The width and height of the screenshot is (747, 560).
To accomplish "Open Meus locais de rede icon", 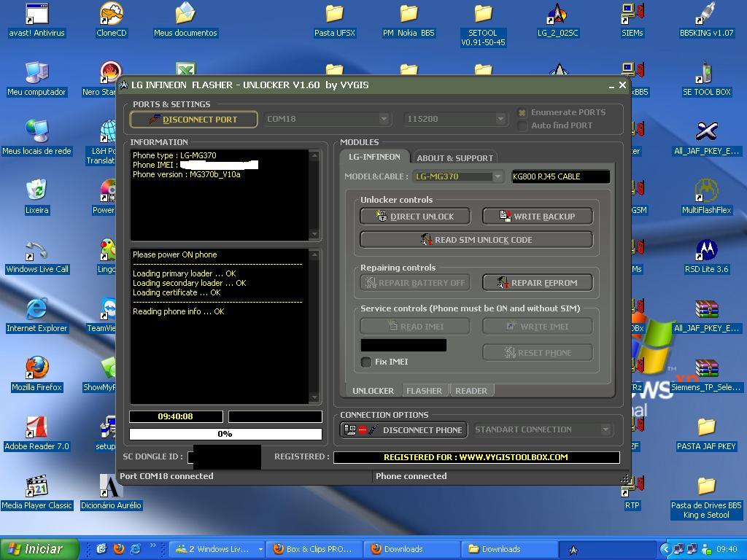I will coord(36,138).
